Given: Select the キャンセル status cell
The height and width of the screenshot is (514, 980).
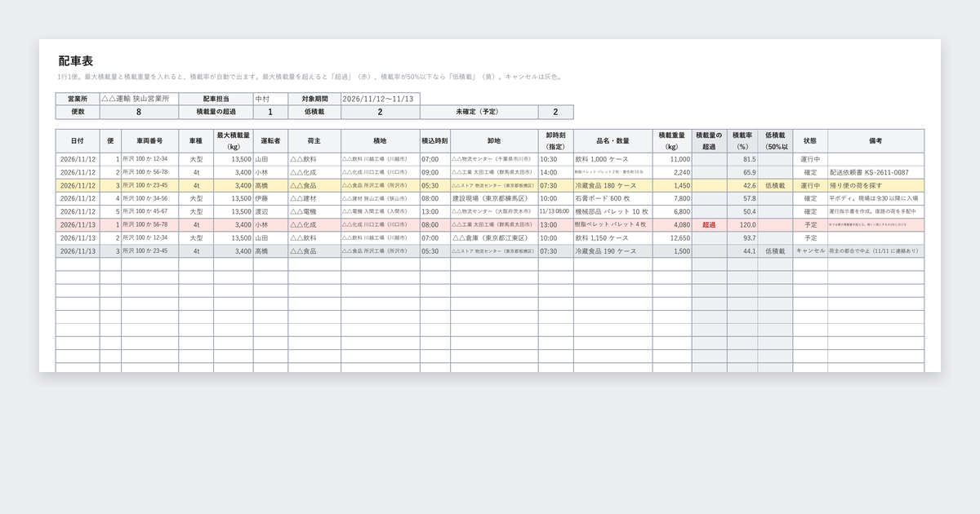Looking at the screenshot, I should point(809,251).
